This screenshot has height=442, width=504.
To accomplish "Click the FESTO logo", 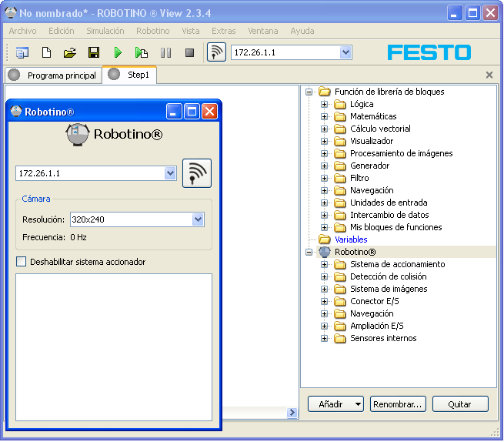I will pos(429,52).
